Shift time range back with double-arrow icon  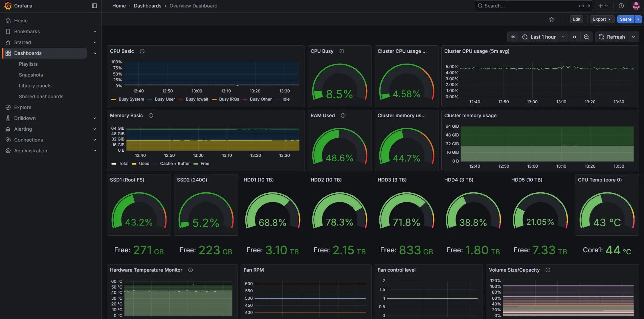[513, 37]
